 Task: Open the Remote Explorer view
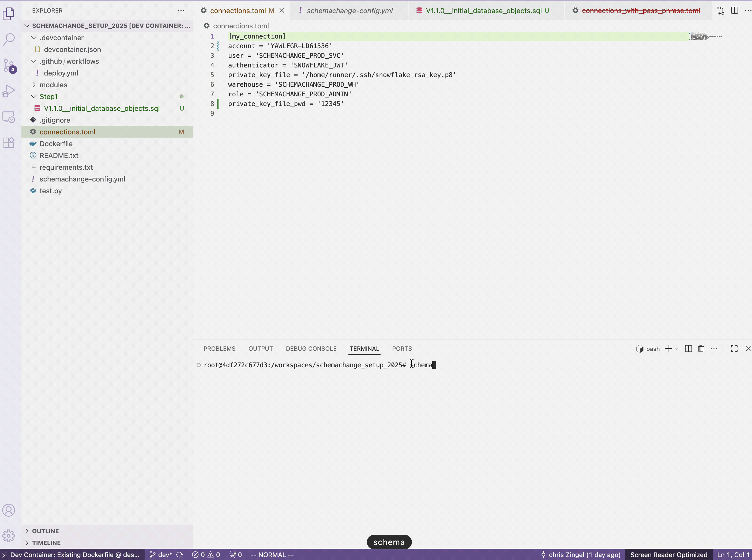pyautogui.click(x=9, y=117)
